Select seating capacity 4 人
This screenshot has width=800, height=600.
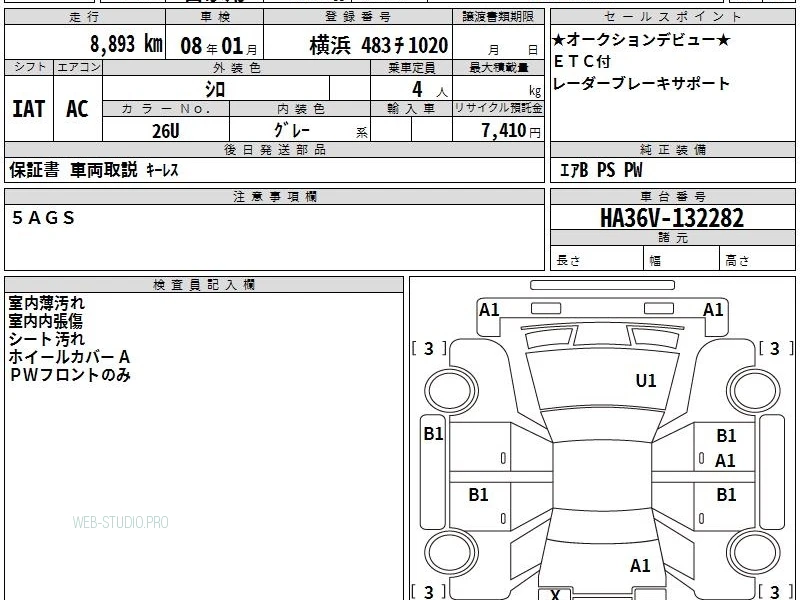(x=429, y=90)
